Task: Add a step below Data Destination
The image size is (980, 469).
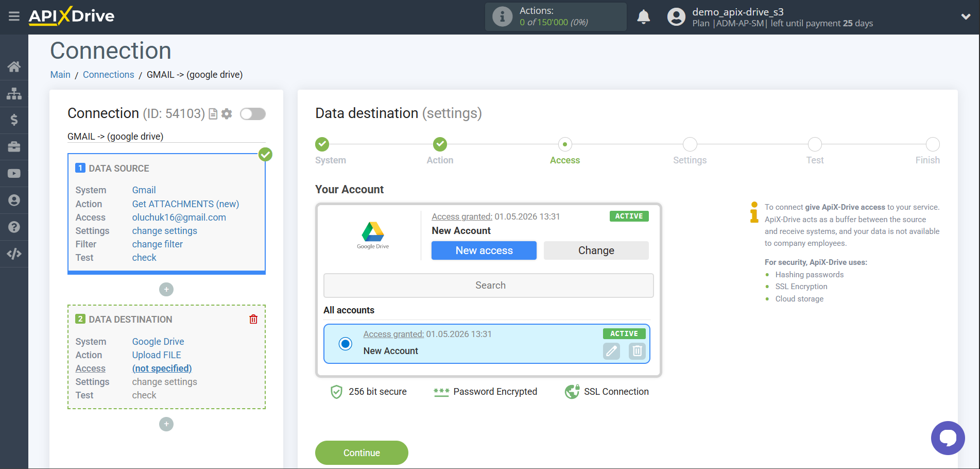Action: pos(166,424)
